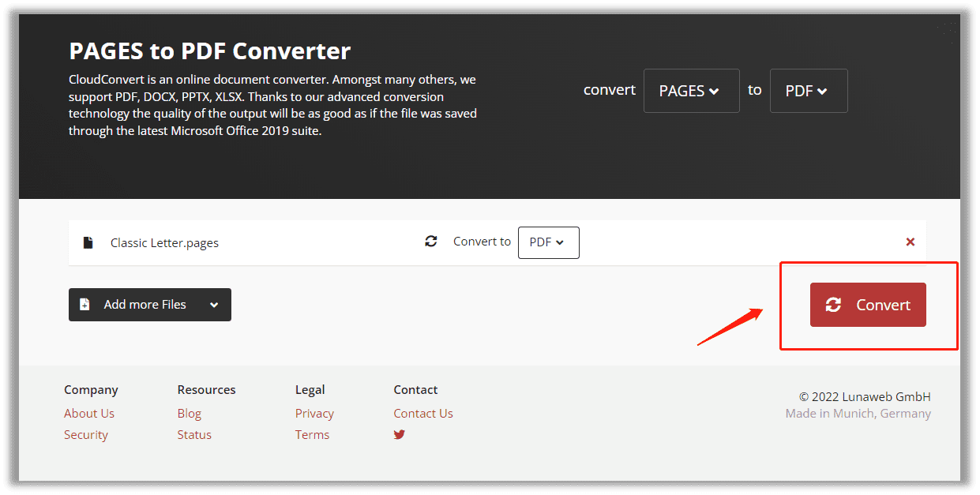Click the document file icon beside Classic Letter.pages

click(x=88, y=242)
